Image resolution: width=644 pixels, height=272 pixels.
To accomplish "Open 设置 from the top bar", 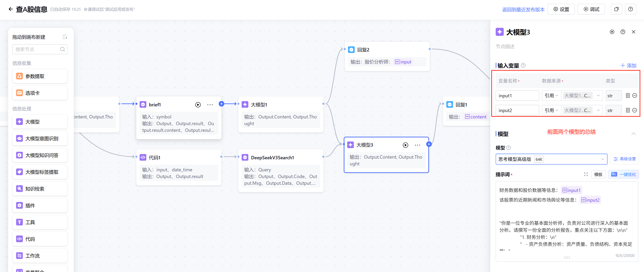I will (x=561, y=9).
